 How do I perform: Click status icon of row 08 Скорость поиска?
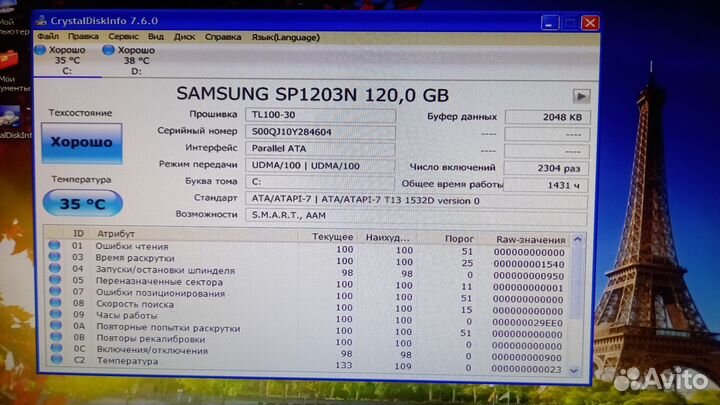pos(56,302)
